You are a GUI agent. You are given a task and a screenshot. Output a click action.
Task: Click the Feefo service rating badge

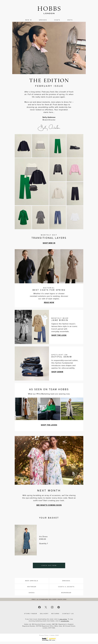click(x=49, y=639)
